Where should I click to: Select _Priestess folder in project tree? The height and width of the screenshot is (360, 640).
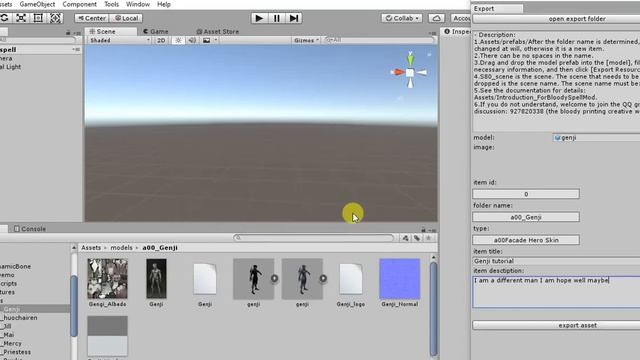point(16,352)
